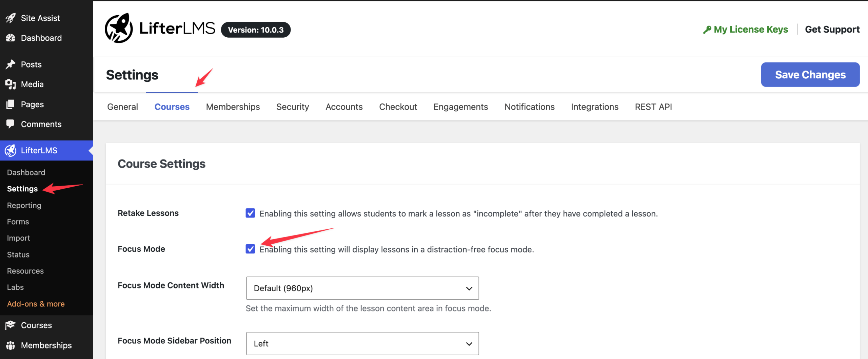Open the Labs submenu item
Image resolution: width=868 pixels, height=359 pixels.
click(15, 287)
